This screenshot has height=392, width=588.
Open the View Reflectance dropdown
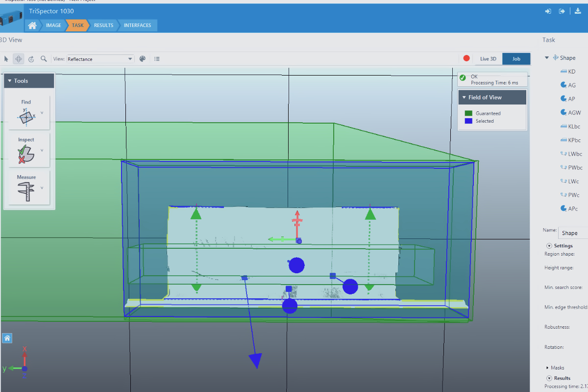[100, 59]
